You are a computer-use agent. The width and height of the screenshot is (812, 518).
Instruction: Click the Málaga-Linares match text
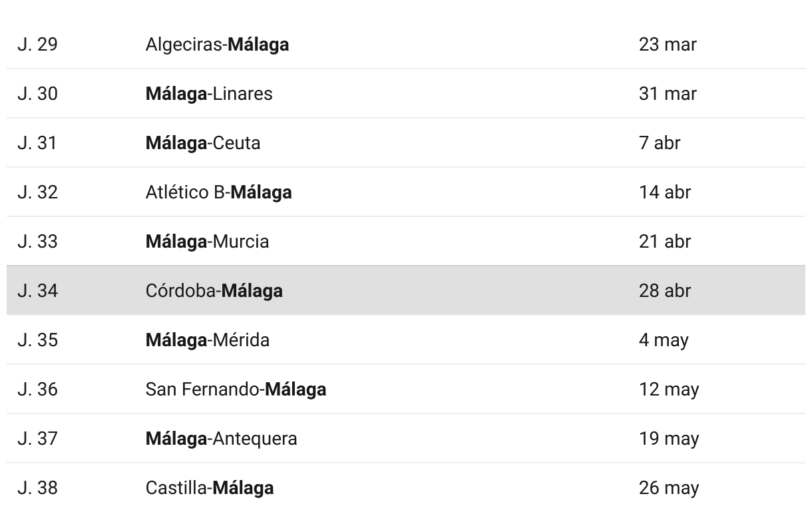tap(209, 94)
